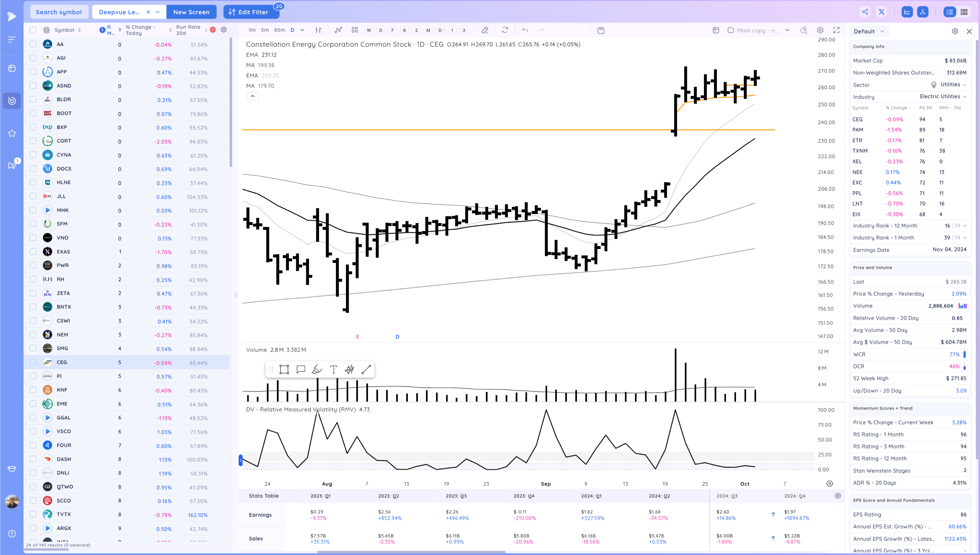Image resolution: width=980 pixels, height=555 pixels.
Task: Open chart settings gear icon
Action: pos(820,30)
